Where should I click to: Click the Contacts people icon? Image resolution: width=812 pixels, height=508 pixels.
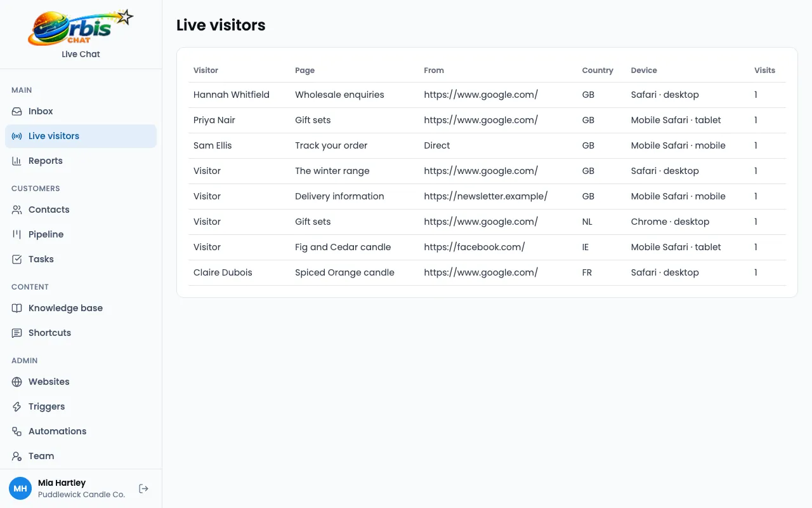(17, 210)
